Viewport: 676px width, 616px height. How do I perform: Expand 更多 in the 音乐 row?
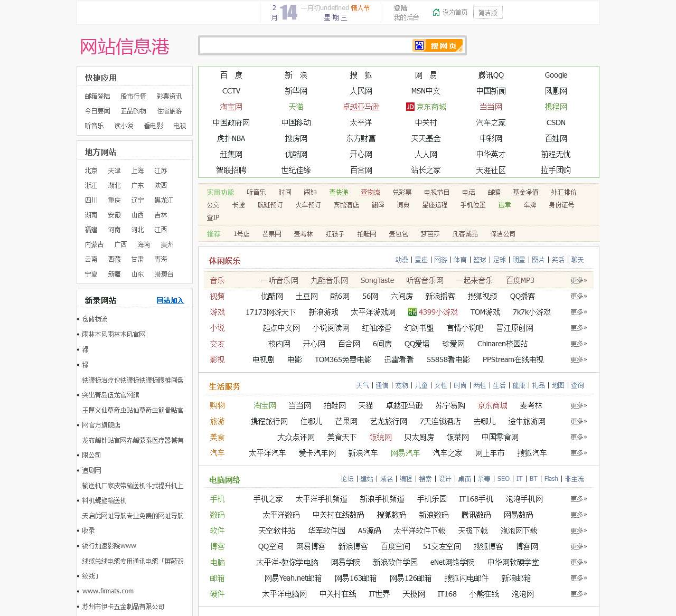coord(579,280)
